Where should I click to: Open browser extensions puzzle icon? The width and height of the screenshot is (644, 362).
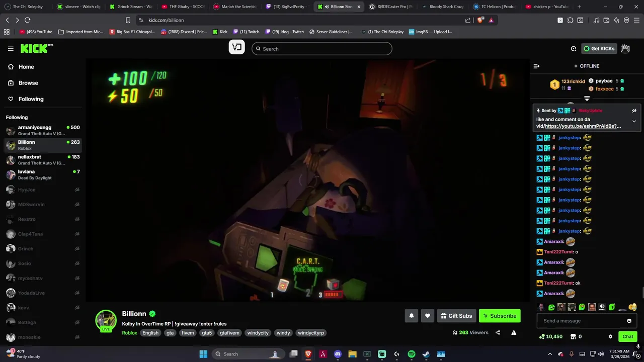(570, 20)
